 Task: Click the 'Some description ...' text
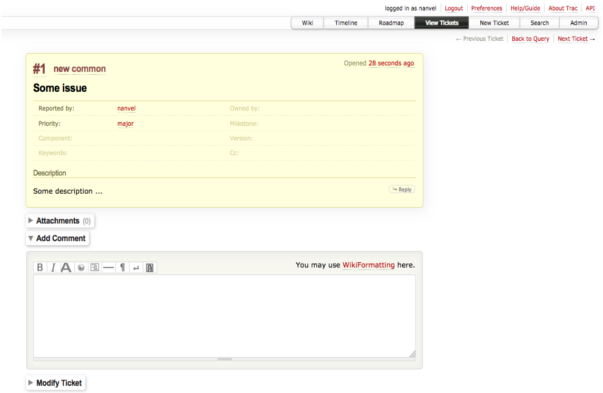(68, 191)
